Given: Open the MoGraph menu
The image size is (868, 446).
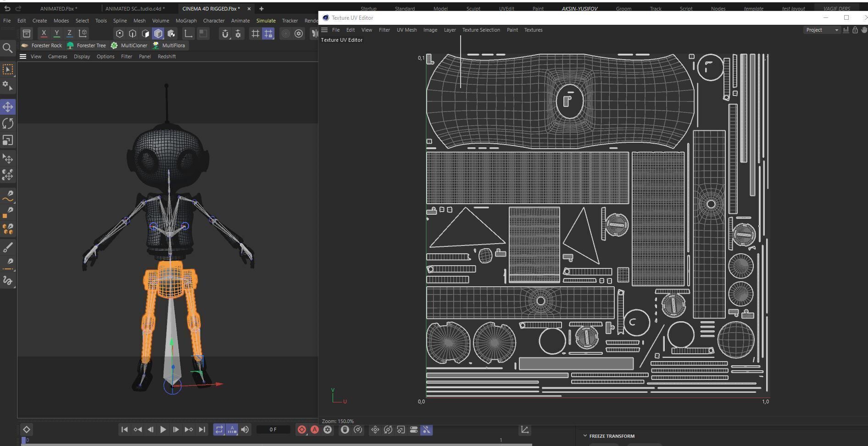Looking at the screenshot, I should pos(186,21).
